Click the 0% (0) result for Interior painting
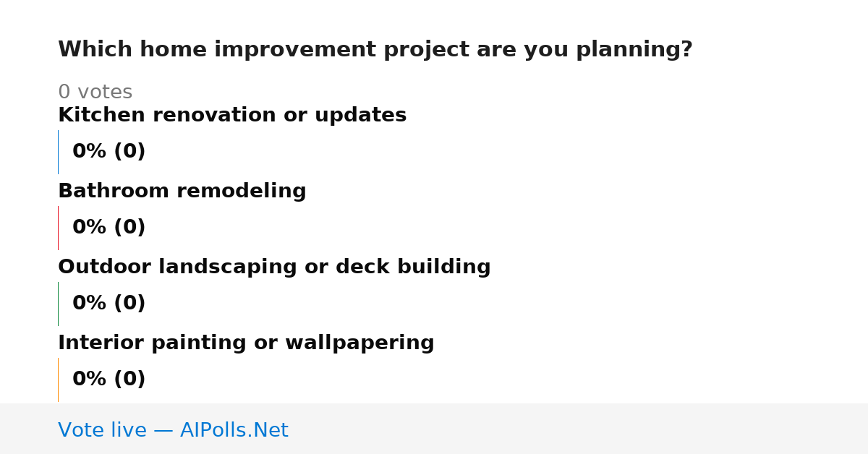Image resolution: width=868 pixels, height=454 pixels. pos(109,380)
